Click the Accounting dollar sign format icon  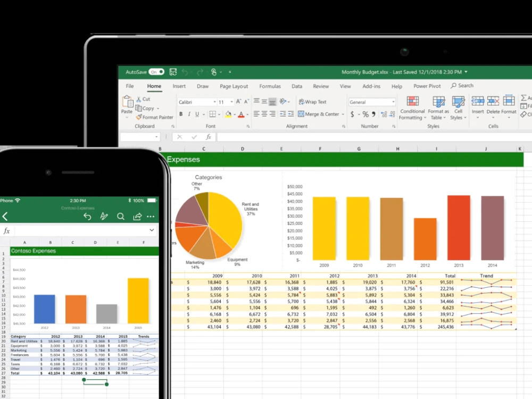352,114
